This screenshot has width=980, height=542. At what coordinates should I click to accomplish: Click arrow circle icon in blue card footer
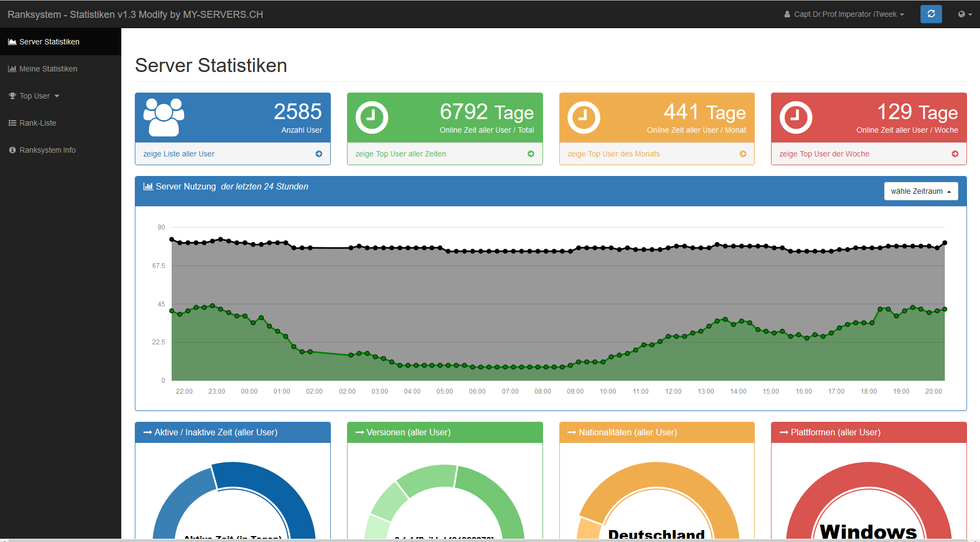point(319,154)
